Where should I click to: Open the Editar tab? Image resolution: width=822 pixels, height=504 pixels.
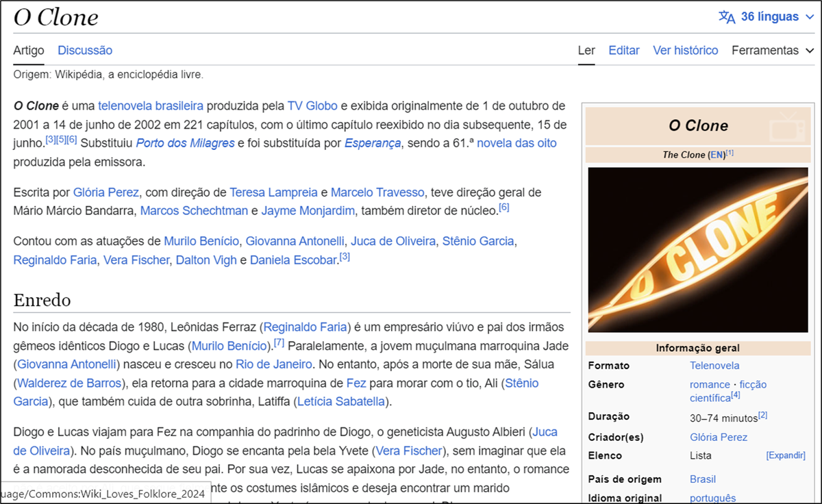(624, 50)
